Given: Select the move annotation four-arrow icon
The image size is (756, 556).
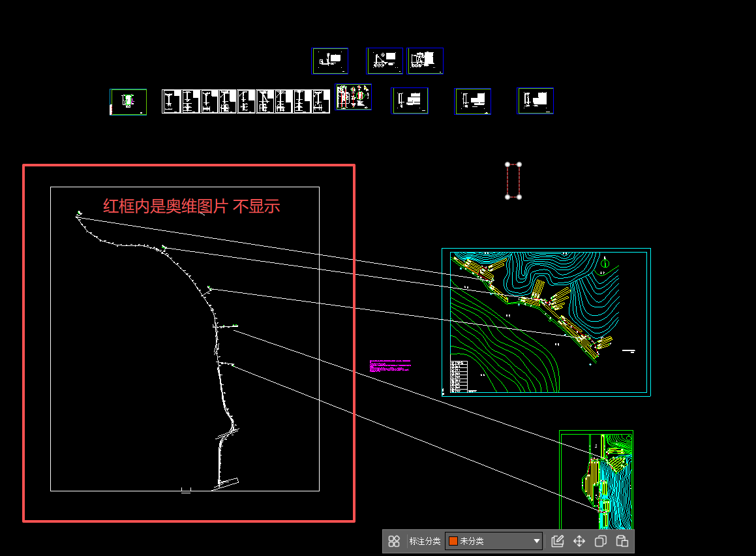Looking at the screenshot, I should [579, 541].
